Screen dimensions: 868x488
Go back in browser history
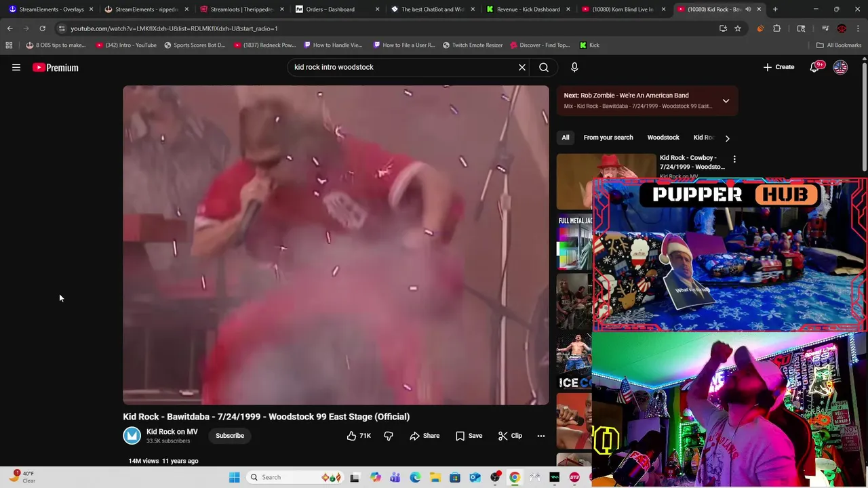[9, 28]
